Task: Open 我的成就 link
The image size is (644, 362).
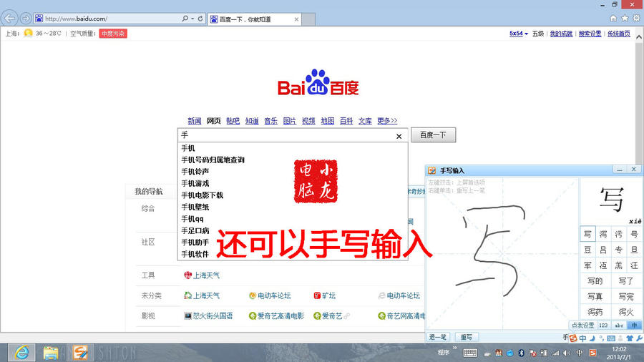Action: (561, 34)
